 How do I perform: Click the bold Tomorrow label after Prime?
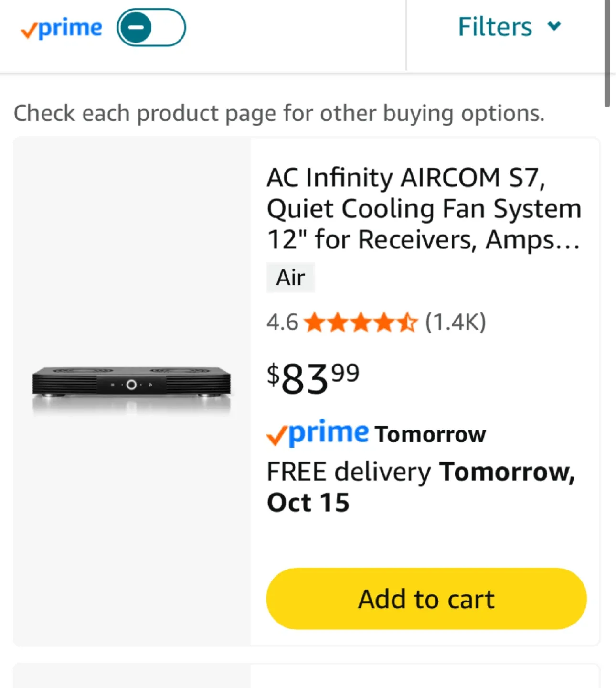pos(430,435)
